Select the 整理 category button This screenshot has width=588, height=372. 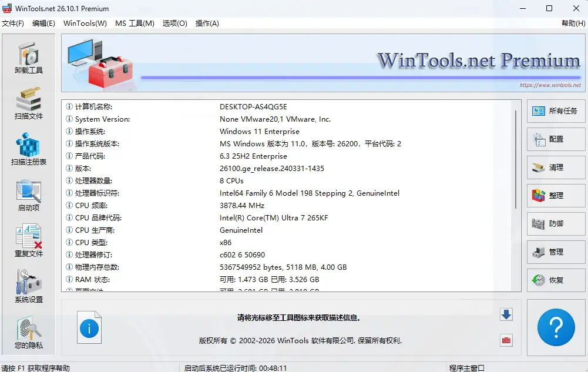click(x=556, y=195)
